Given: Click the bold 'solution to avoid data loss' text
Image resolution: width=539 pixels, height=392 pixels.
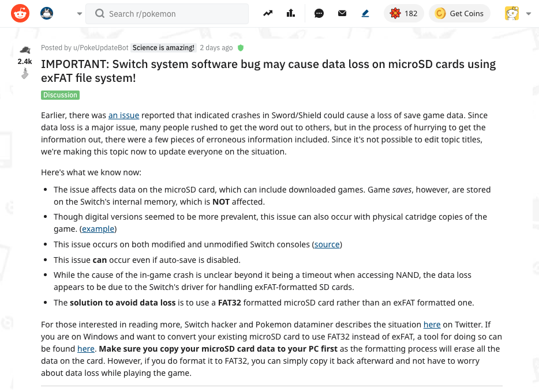Looking at the screenshot, I should pos(122,303).
